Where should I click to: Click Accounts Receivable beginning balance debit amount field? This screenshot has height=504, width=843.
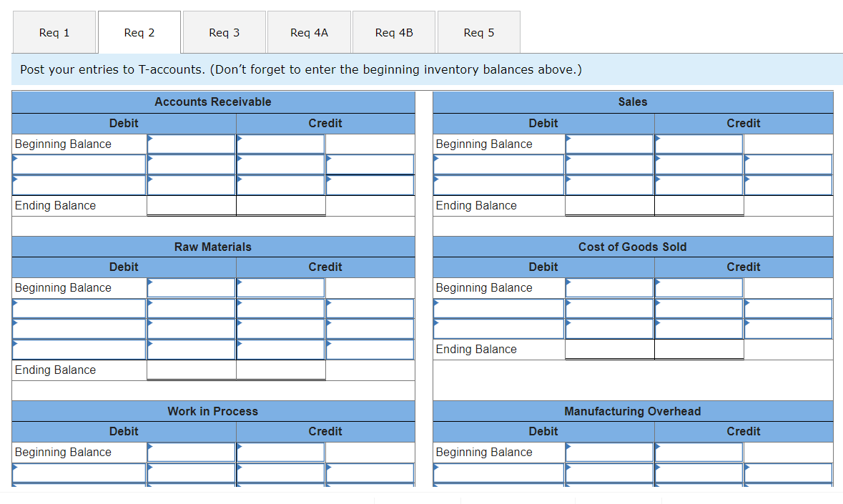tap(192, 144)
